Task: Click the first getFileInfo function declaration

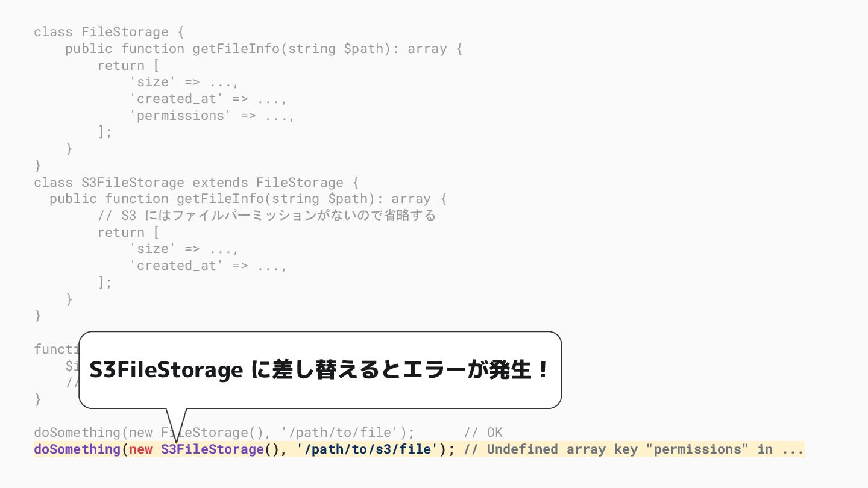Action: 264,49
